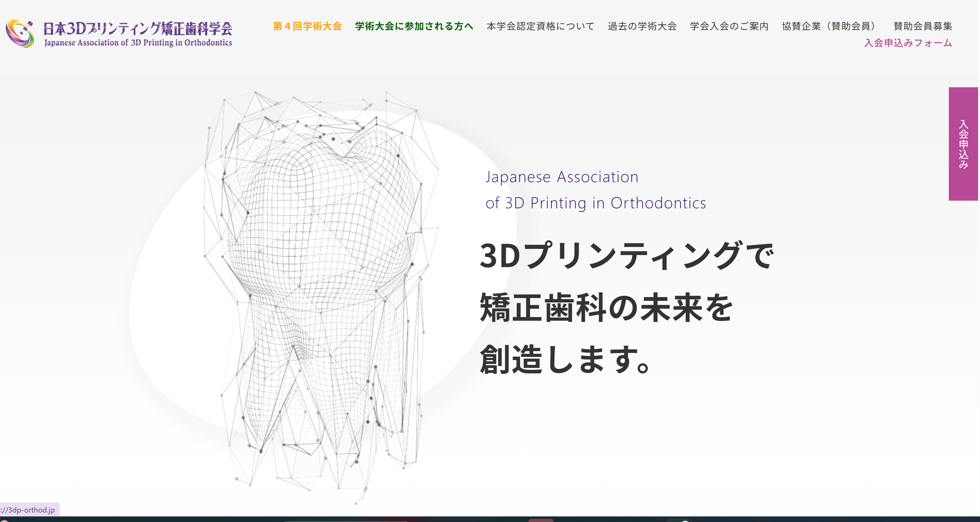Click the 3dp-orthod.jp status URL tooltip
Screen dimensions: 980x522
pyautogui.click(x=30, y=510)
